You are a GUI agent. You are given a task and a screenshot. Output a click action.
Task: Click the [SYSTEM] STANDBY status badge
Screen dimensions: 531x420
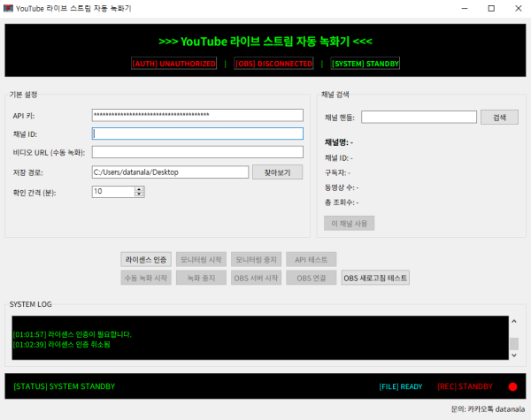pos(365,64)
